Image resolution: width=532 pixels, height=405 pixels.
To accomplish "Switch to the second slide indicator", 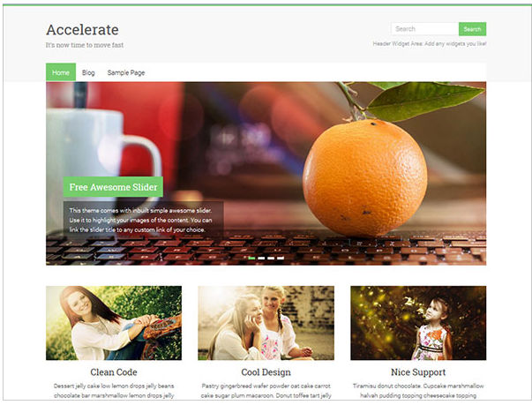I will 261,259.
